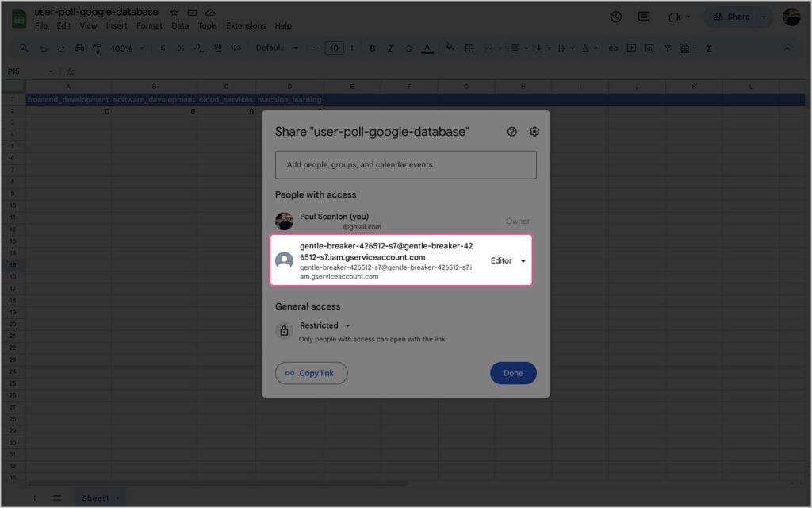The width and height of the screenshot is (812, 508).
Task: Click the Insert link icon
Action: tap(613, 48)
